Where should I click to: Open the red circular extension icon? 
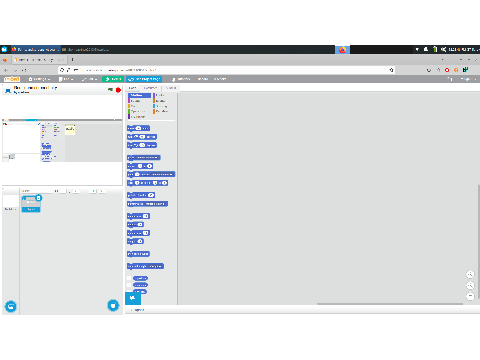point(447,70)
